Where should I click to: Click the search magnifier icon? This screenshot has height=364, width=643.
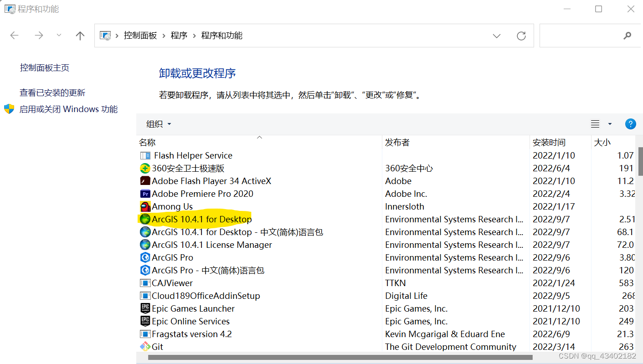tap(628, 36)
